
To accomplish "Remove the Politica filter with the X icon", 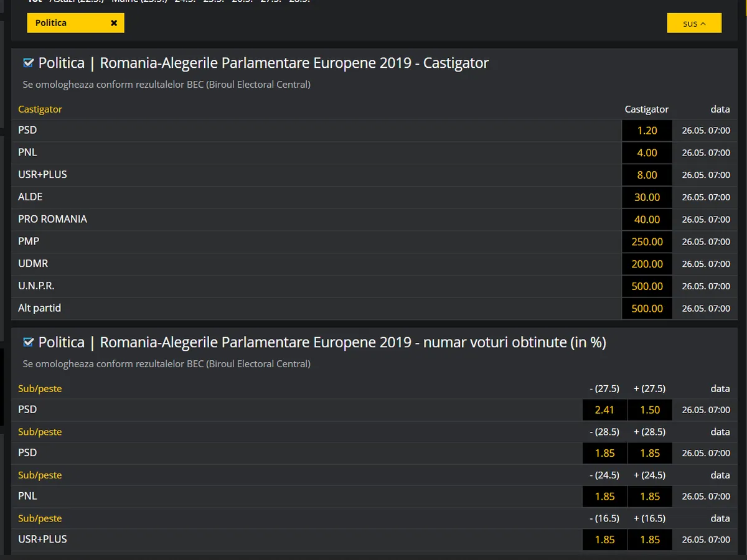I will point(114,23).
